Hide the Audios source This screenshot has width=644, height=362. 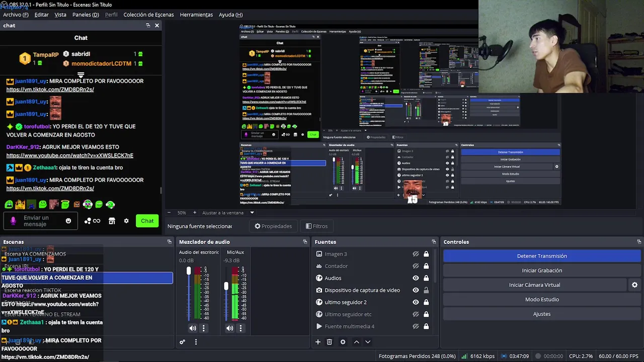(x=416, y=278)
